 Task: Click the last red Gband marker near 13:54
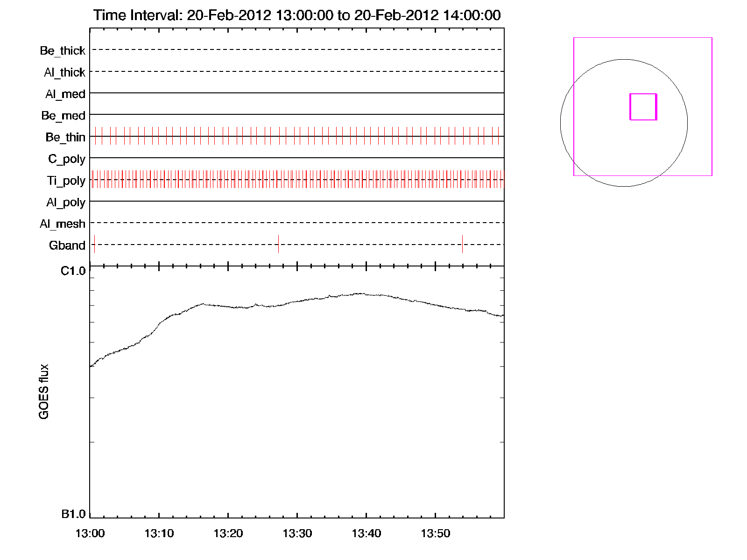pos(462,244)
